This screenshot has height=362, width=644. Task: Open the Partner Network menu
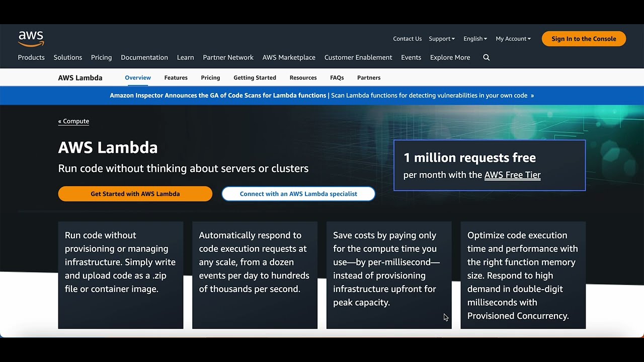tap(228, 57)
